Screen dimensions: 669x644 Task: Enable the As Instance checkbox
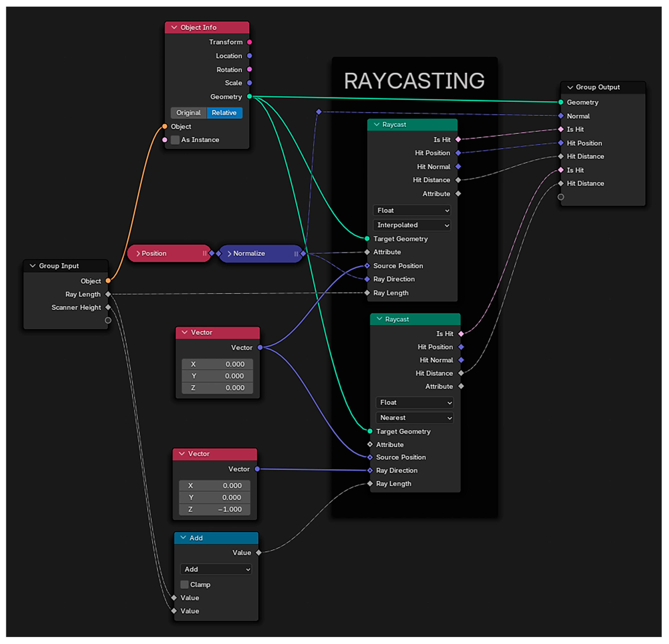pos(175,140)
